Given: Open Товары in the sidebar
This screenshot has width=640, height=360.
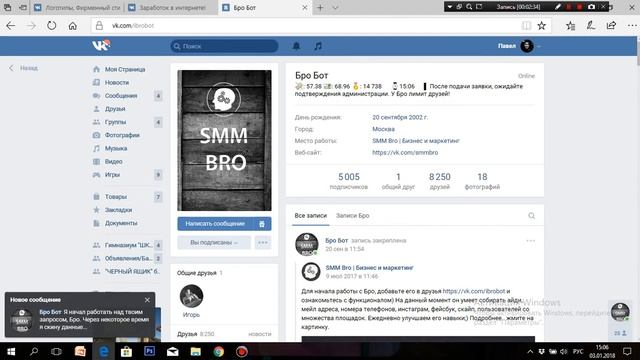Looking at the screenshot, I should [x=116, y=197].
